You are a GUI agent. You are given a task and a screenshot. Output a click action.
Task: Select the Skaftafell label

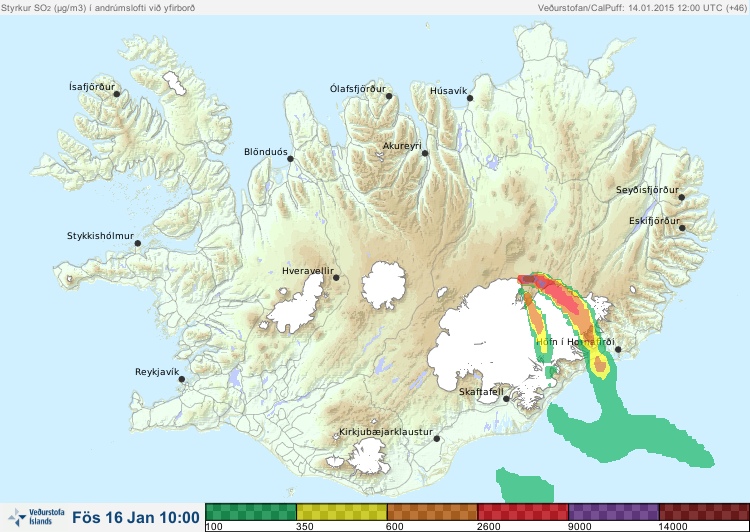coord(481,392)
